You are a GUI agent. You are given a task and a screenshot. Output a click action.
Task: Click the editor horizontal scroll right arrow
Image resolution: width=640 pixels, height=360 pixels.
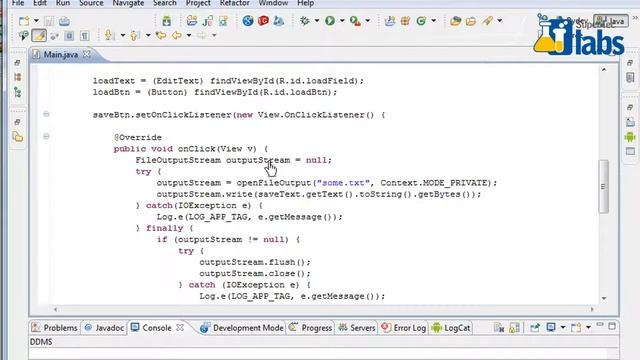click(x=592, y=309)
